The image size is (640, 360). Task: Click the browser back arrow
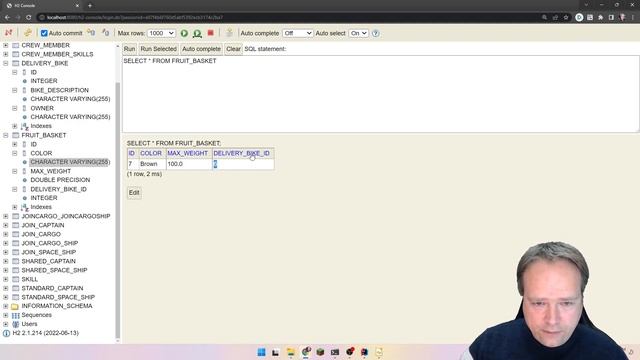pos(7,17)
